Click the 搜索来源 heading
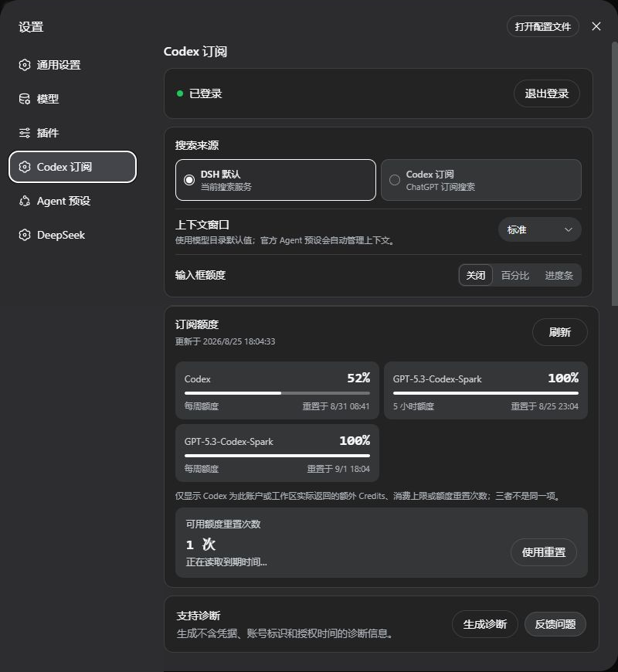This screenshot has width=618, height=672. (x=197, y=145)
